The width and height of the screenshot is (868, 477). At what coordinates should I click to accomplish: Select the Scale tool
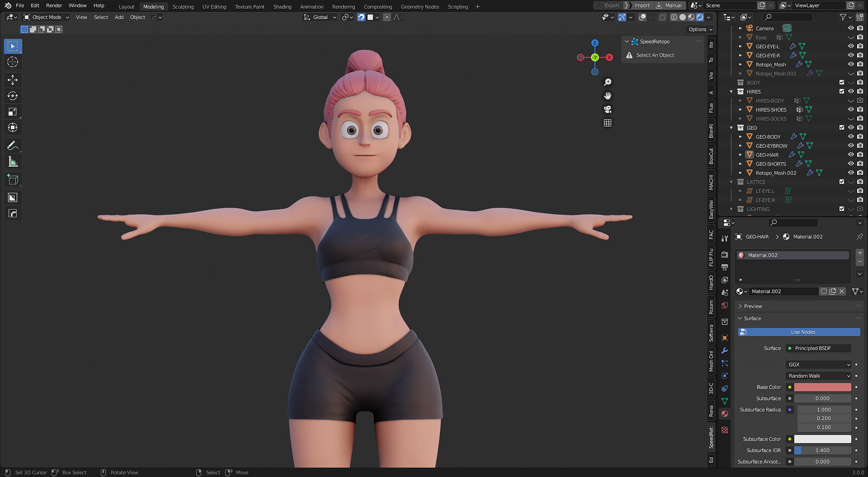pyautogui.click(x=13, y=112)
